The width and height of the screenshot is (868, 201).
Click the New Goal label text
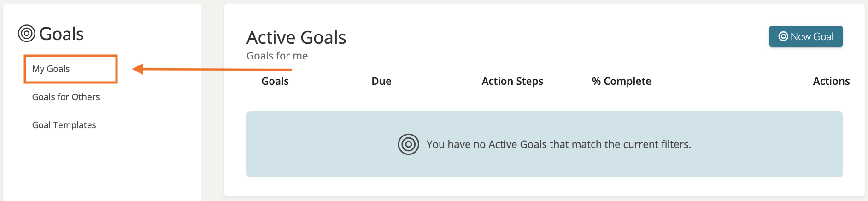tap(812, 37)
